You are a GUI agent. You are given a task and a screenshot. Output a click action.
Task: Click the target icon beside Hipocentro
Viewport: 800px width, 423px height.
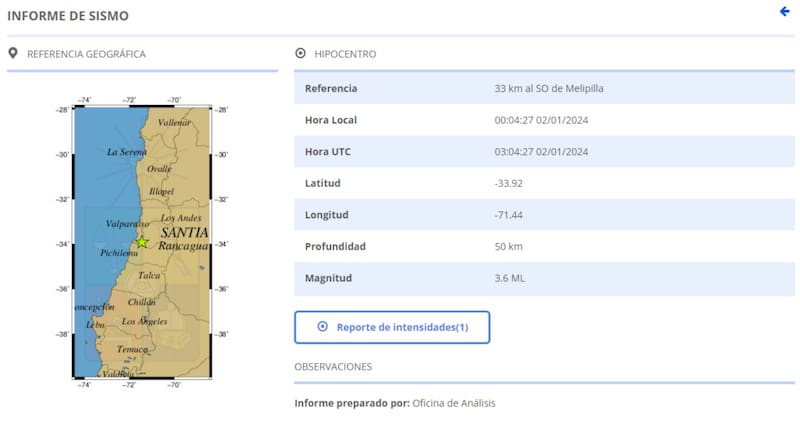300,54
